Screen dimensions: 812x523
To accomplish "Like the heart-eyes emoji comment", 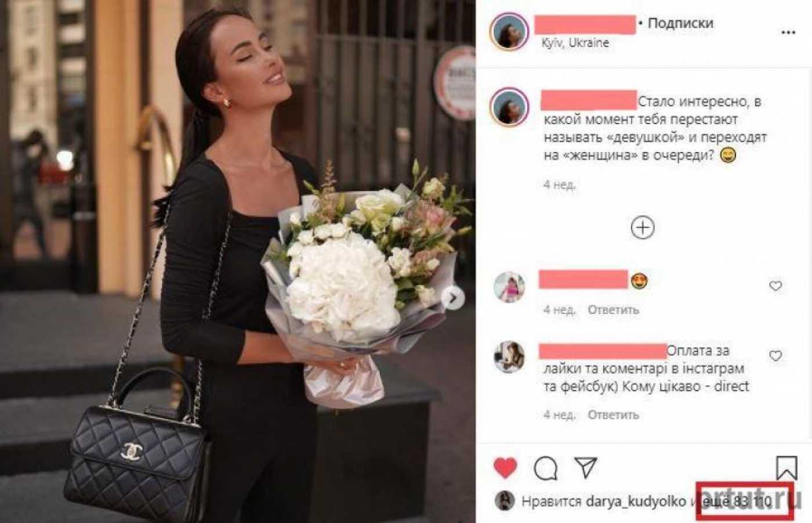I will (x=775, y=286).
